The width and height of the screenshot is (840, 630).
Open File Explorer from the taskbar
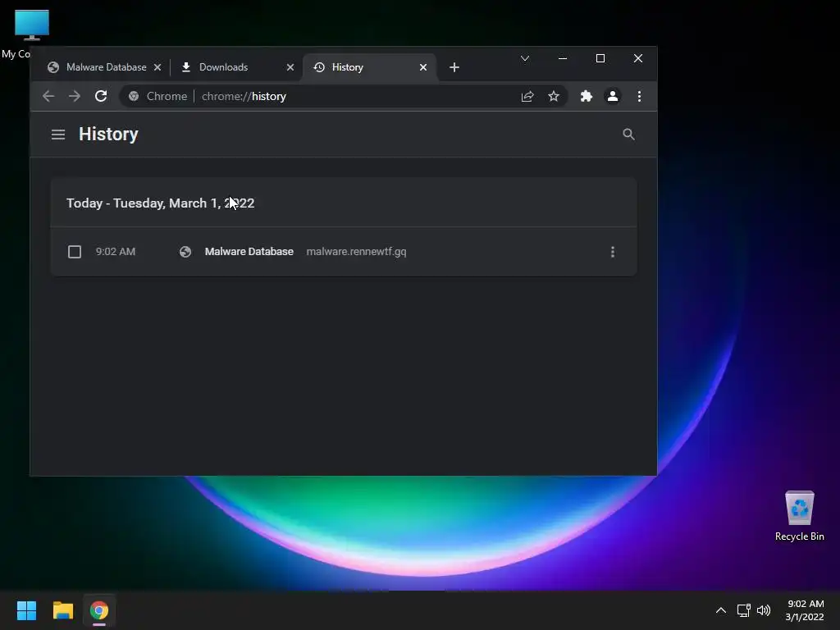(x=62, y=610)
